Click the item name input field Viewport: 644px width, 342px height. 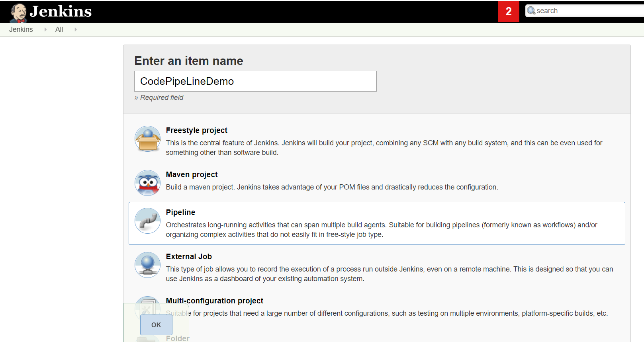(255, 81)
